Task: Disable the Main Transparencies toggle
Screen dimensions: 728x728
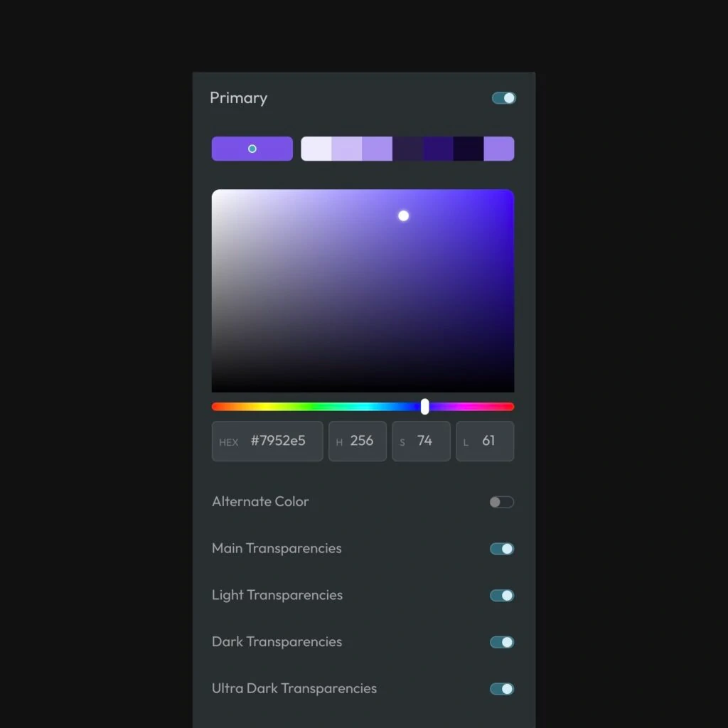Action: (501, 549)
